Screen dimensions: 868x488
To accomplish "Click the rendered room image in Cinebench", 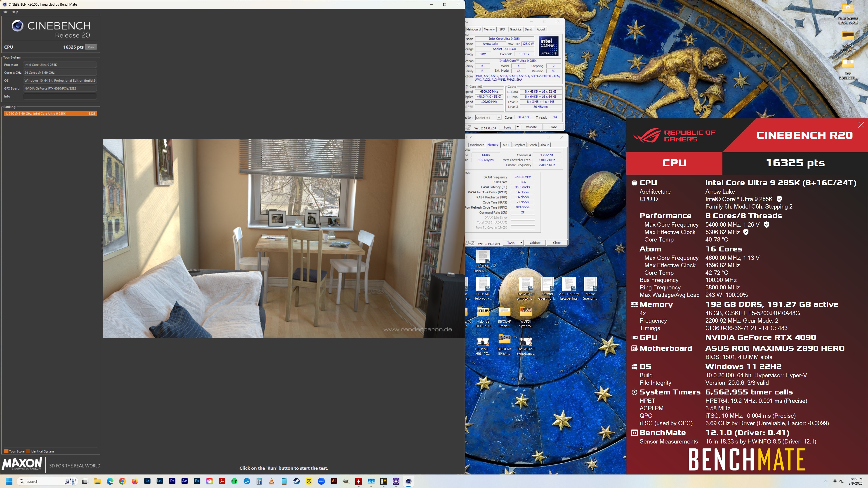I will [284, 238].
